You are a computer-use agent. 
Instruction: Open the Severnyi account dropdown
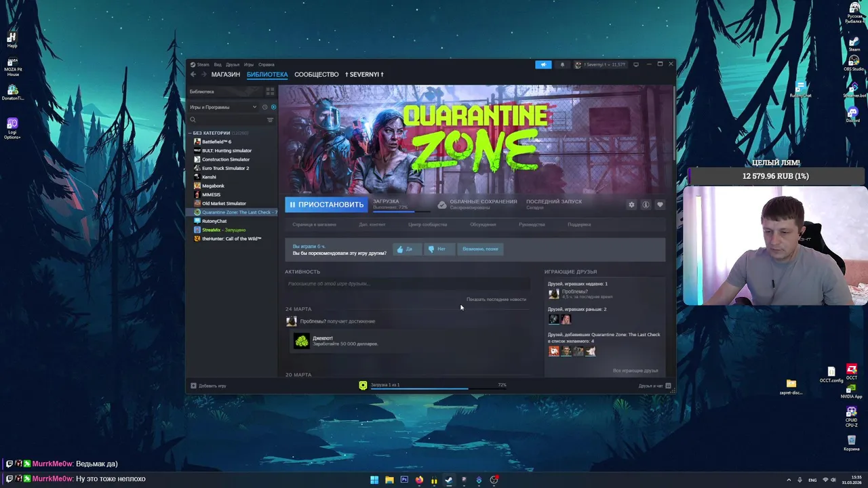click(601, 64)
